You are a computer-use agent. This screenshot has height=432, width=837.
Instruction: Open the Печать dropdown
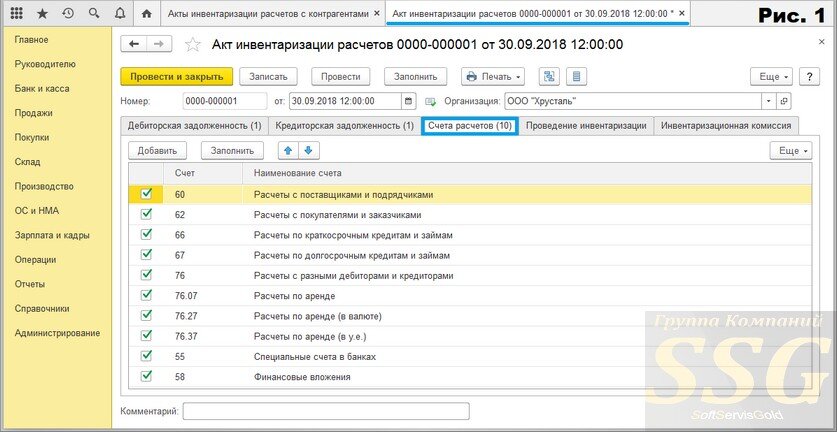[x=493, y=76]
